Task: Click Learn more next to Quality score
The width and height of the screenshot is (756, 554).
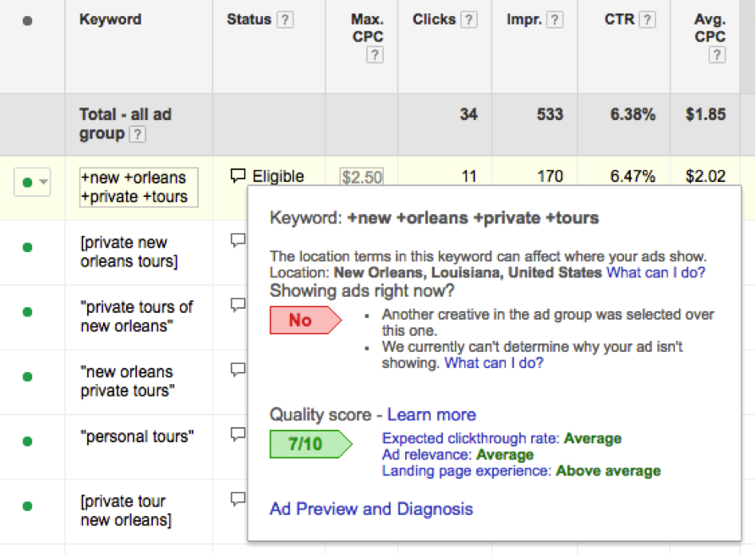Action: coord(431,414)
